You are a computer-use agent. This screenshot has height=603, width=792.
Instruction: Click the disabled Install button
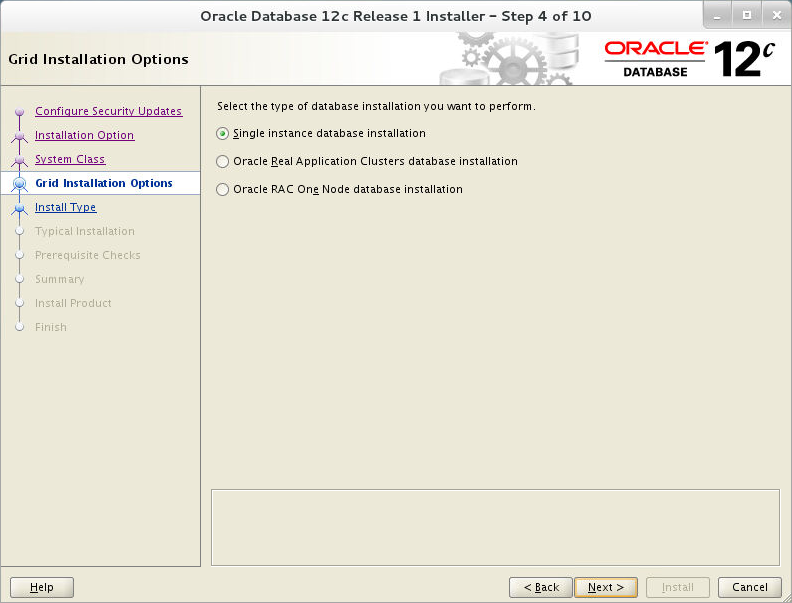point(678,587)
